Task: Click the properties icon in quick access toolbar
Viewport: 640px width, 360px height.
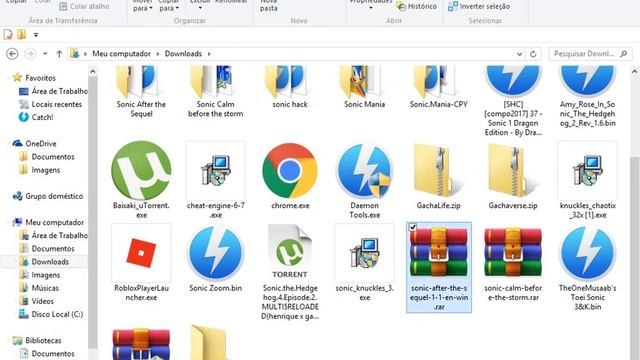Action: (x=8, y=35)
